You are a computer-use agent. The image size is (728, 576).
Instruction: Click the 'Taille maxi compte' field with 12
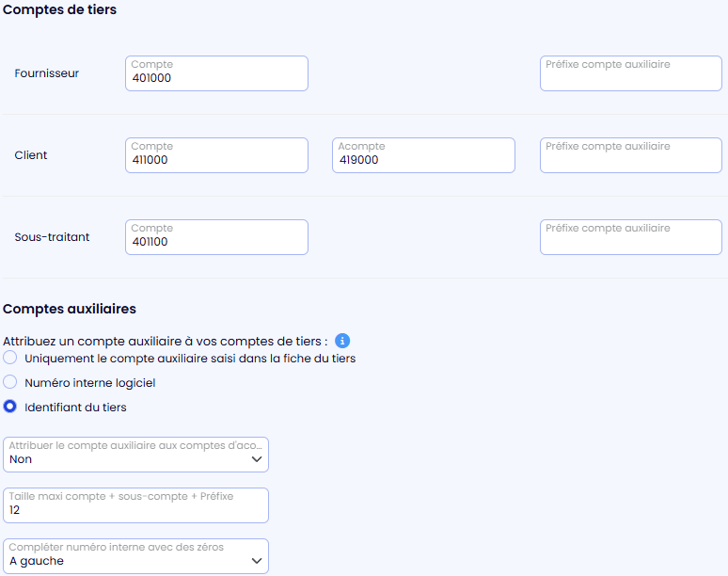click(x=135, y=505)
